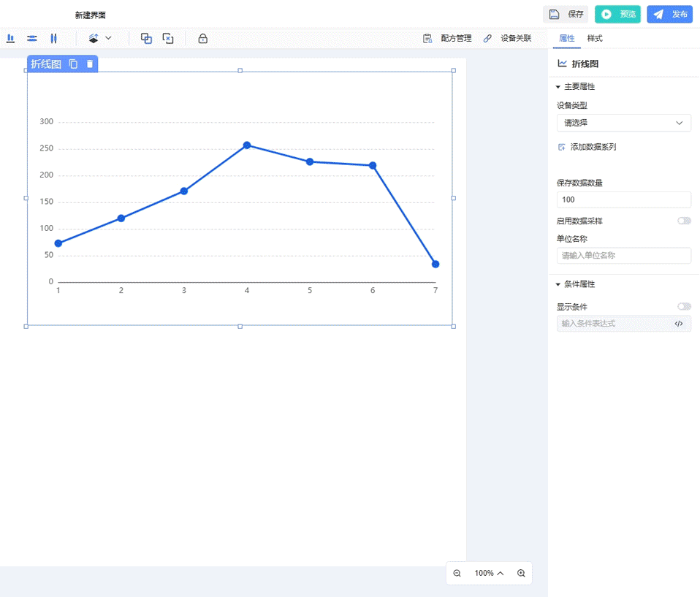The width and height of the screenshot is (700, 597).
Task: Zoom in the canvas with magnifier plus
Action: tap(521, 574)
